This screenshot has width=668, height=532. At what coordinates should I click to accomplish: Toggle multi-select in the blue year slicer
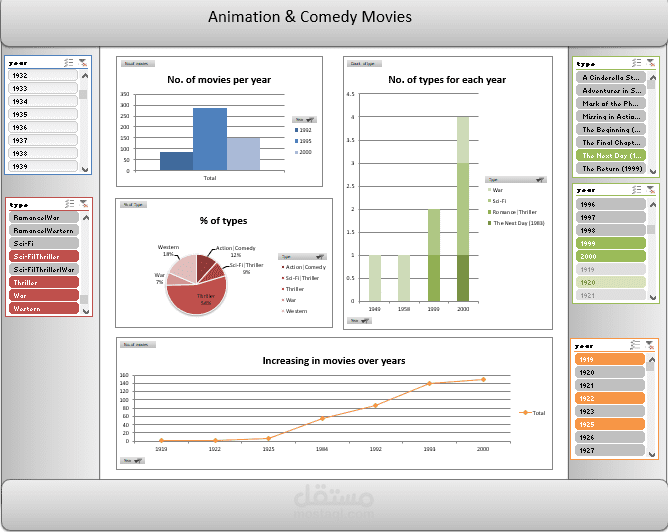coord(69,63)
